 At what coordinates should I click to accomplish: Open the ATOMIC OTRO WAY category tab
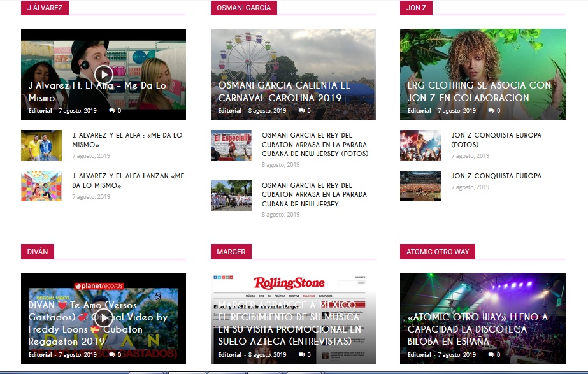pos(438,252)
